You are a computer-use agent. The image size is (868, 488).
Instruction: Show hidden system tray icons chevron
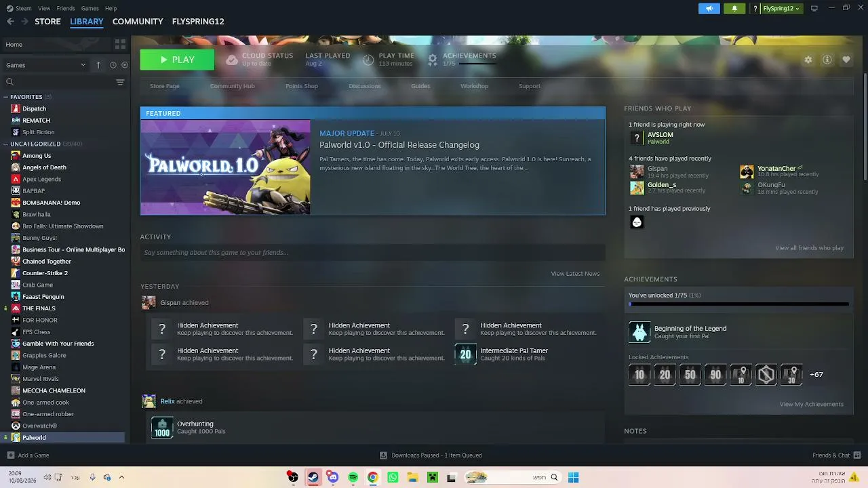(x=121, y=477)
